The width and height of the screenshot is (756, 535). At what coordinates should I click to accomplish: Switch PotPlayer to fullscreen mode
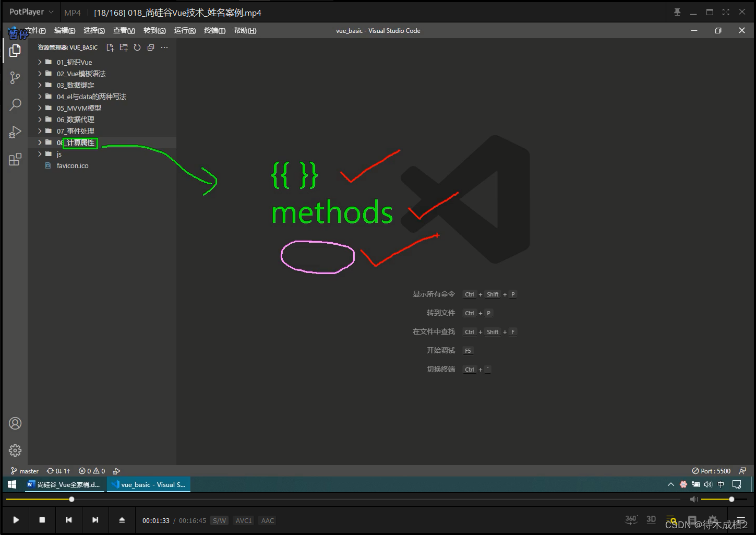(726, 12)
